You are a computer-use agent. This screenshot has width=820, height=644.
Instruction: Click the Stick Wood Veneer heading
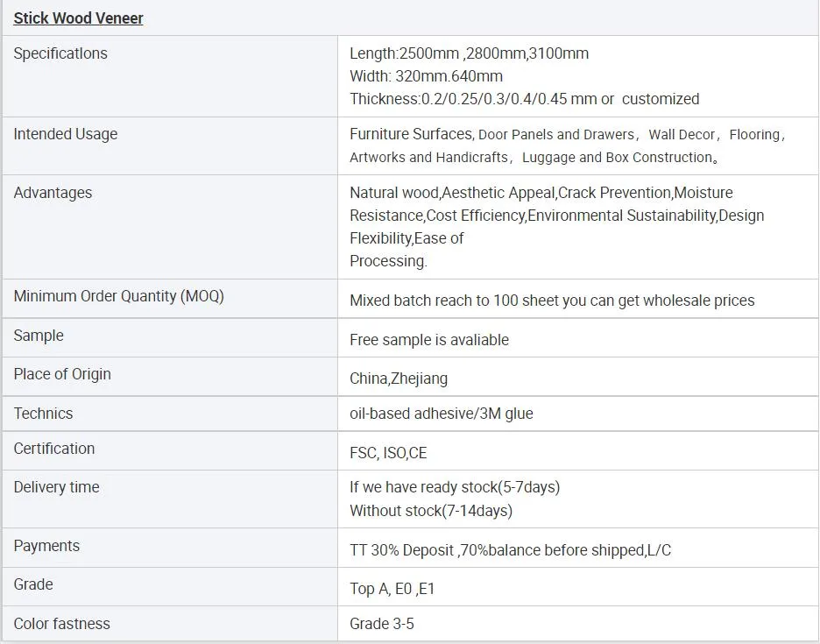pyautogui.click(x=79, y=18)
